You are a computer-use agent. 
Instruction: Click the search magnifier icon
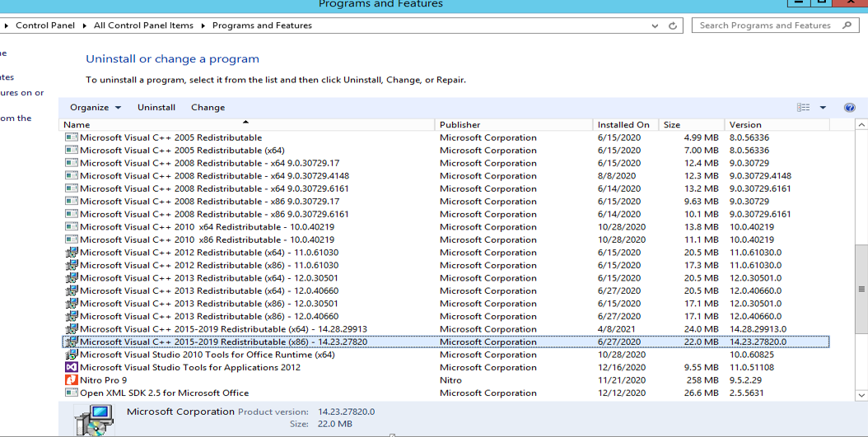pyautogui.click(x=847, y=25)
